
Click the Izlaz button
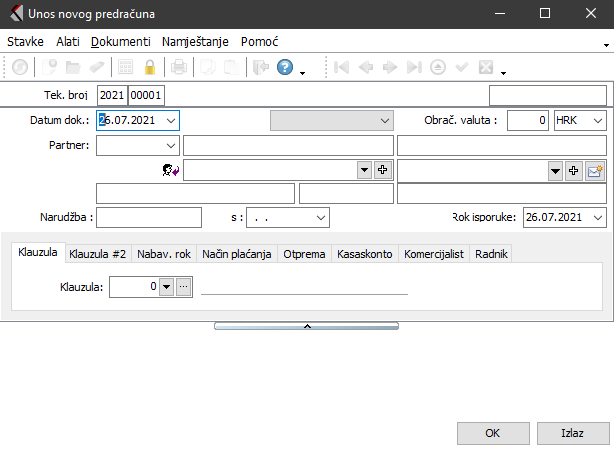pos(571,433)
